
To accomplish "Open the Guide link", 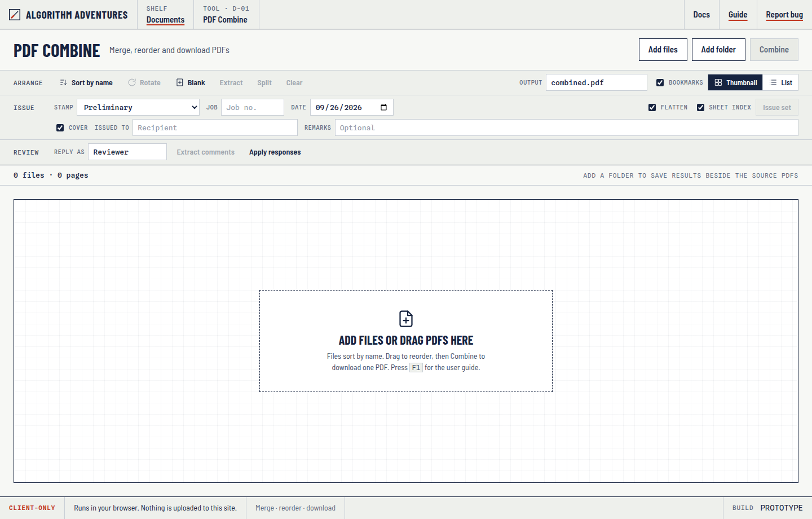I will tap(738, 15).
